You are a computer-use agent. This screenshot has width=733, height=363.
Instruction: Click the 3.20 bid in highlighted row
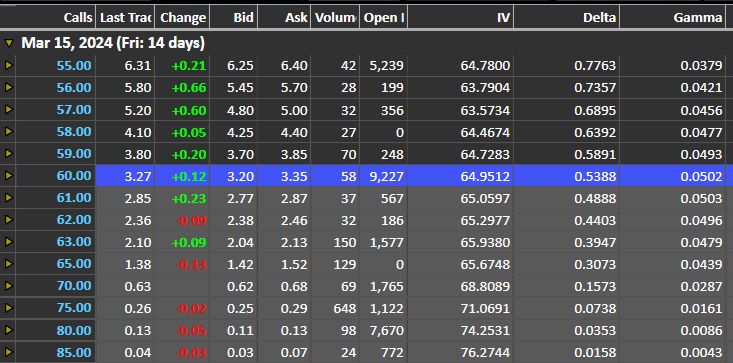240,176
